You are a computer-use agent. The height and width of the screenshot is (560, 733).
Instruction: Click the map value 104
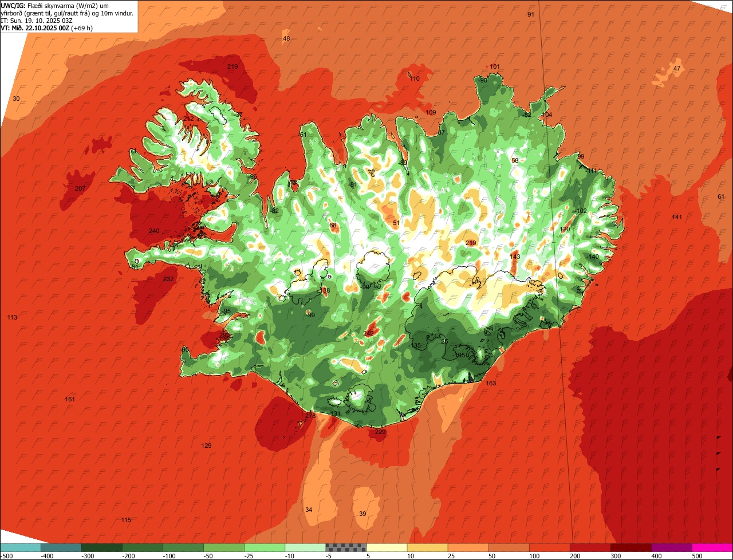[x=547, y=115]
